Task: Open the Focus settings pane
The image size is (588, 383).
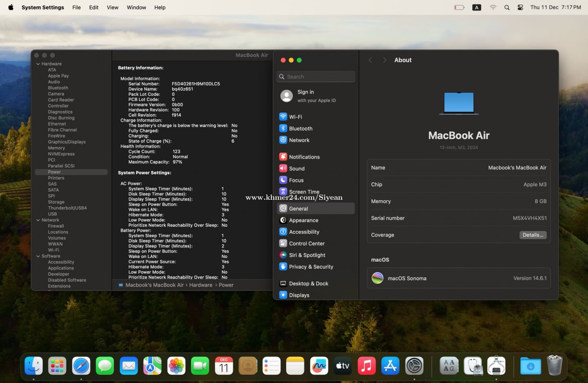Action: pos(296,181)
